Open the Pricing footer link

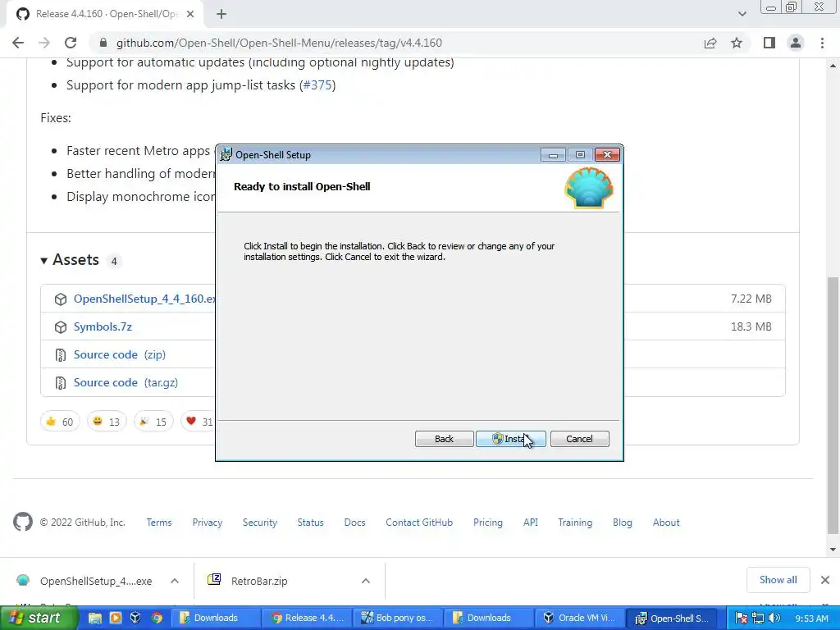tap(488, 523)
